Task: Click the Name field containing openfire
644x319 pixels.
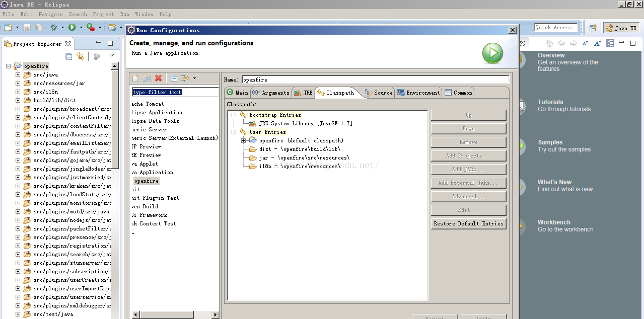Action: [376, 79]
